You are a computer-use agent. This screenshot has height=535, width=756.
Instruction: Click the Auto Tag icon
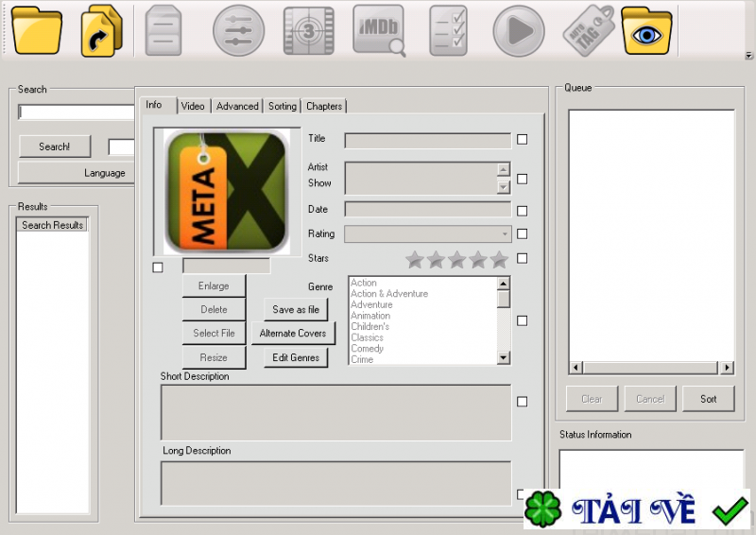pos(589,30)
